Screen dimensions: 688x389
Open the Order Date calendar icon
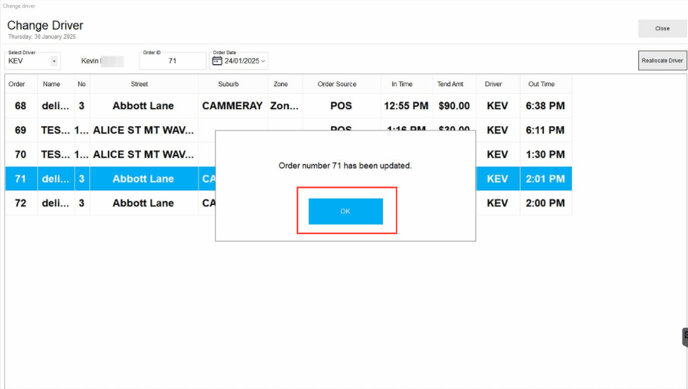tap(217, 61)
